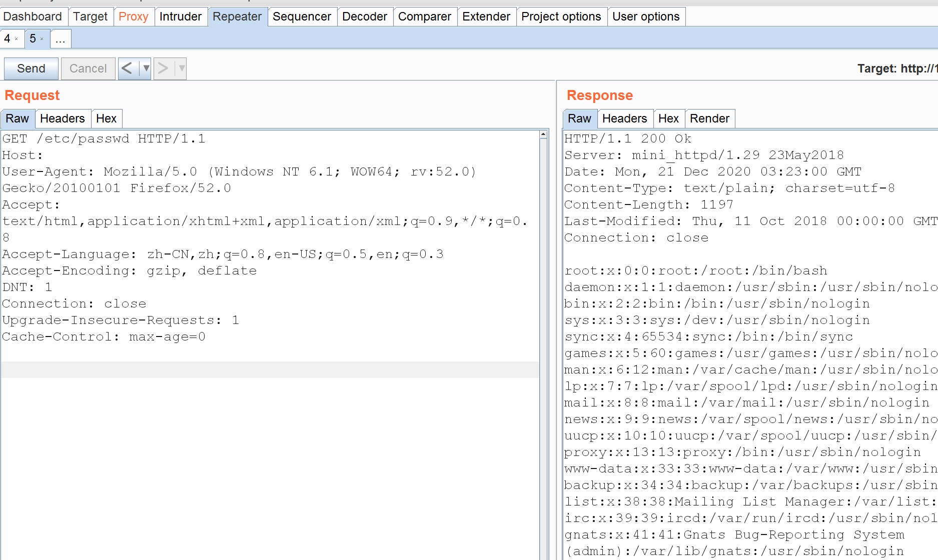This screenshot has width=938, height=560.
Task: Open the forward-history dropdown arrow
Action: pos(181,68)
